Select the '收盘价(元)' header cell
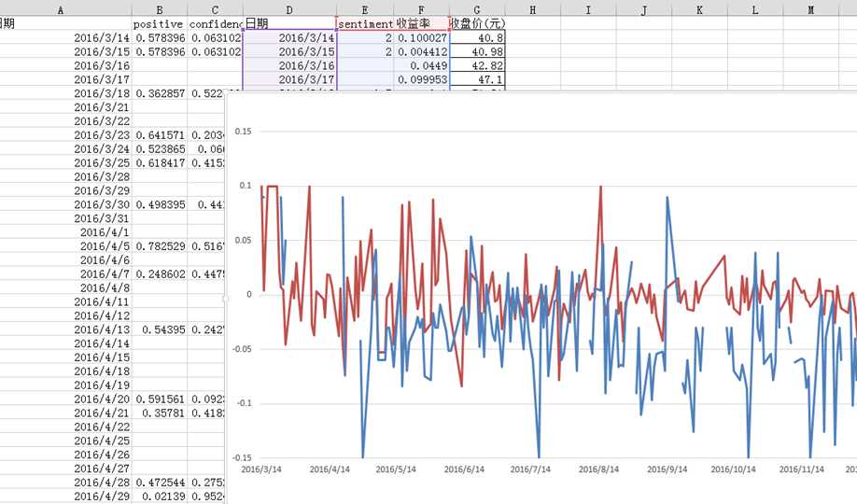The image size is (857, 504). (x=477, y=22)
